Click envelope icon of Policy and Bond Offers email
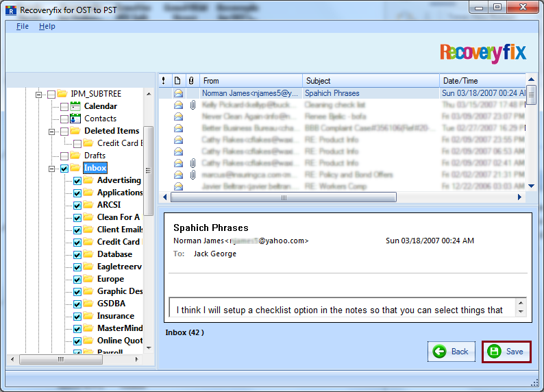Screen dimensions: 544x392 tap(179, 175)
